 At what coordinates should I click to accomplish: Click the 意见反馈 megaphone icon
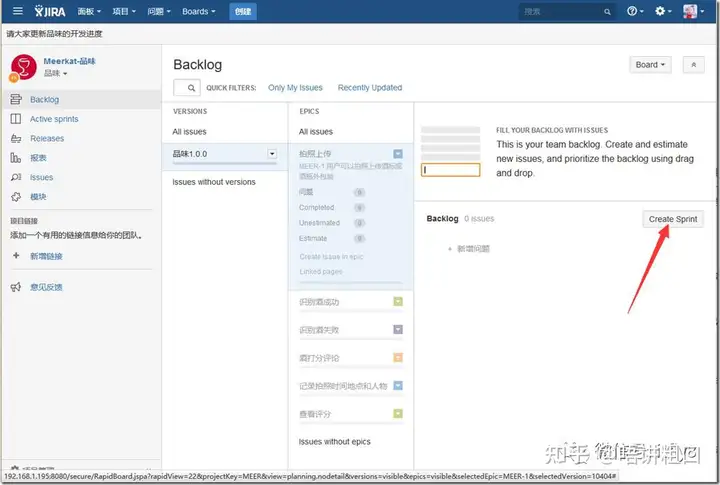pos(16,287)
